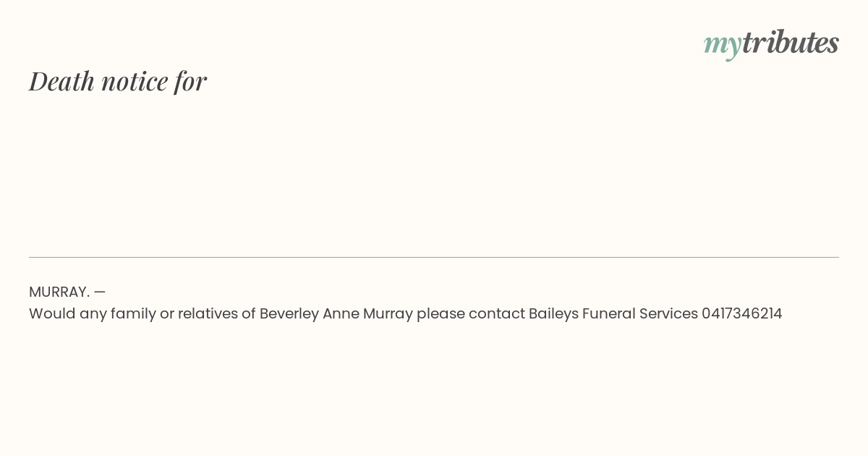Image resolution: width=868 pixels, height=456 pixels.
Task: Click the "MURRAY." surname text
Action: [59, 292]
